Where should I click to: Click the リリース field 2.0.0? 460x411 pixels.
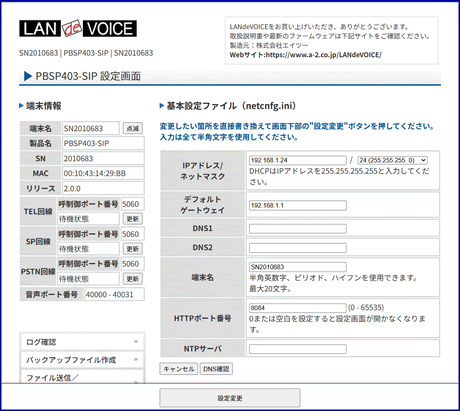coord(103,188)
